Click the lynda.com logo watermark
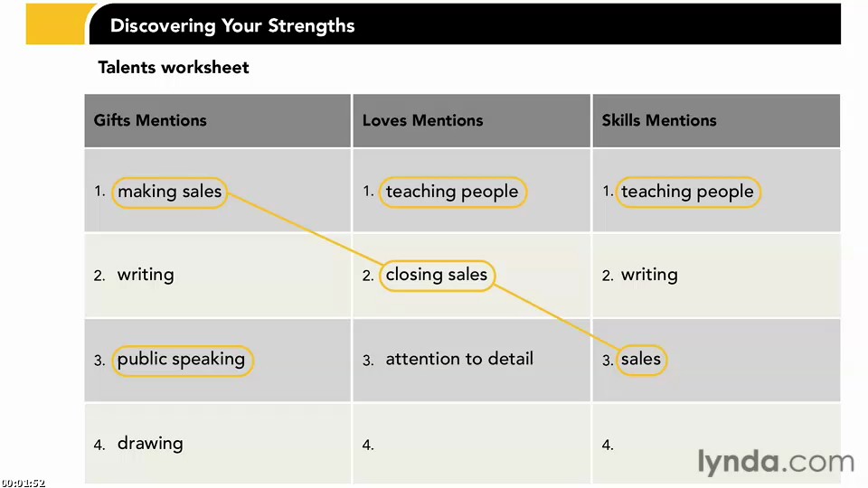 pyautogui.click(x=775, y=461)
